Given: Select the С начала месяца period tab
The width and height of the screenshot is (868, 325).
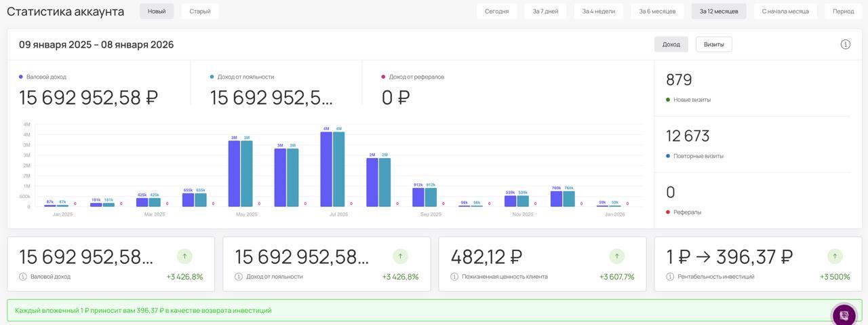Looking at the screenshot, I should 785,11.
